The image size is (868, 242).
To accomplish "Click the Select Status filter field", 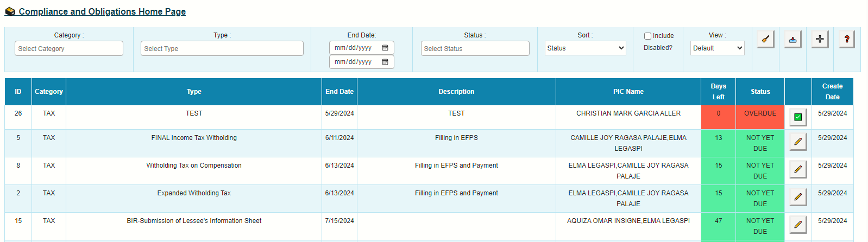I will pyautogui.click(x=475, y=49).
